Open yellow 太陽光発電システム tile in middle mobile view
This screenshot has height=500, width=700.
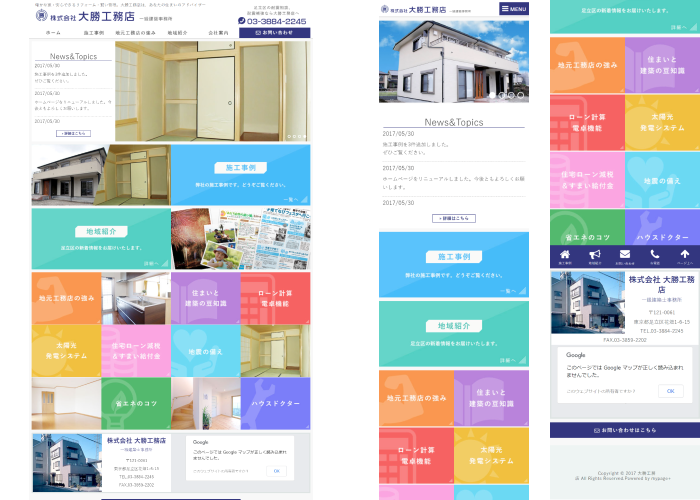tap(492, 456)
